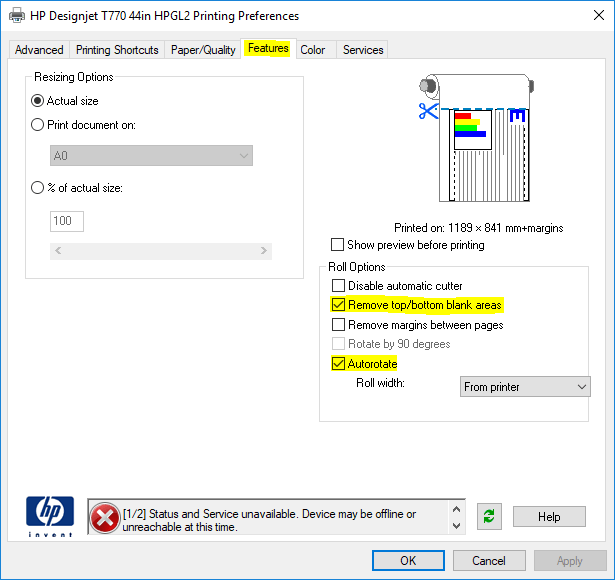Select the Features tab
This screenshot has height=580, width=615.
(x=268, y=48)
